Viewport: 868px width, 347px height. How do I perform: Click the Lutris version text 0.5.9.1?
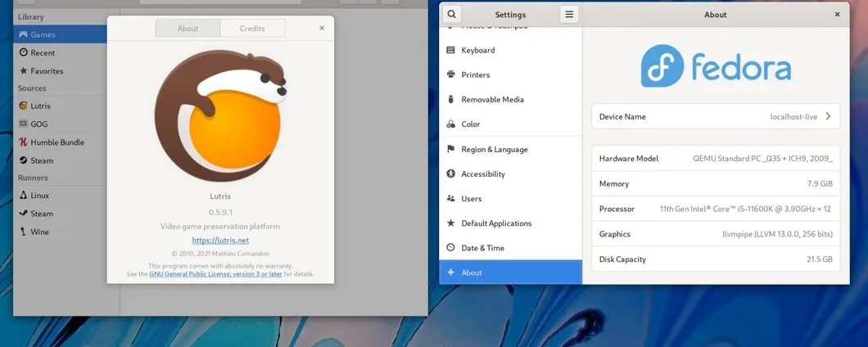point(220,212)
